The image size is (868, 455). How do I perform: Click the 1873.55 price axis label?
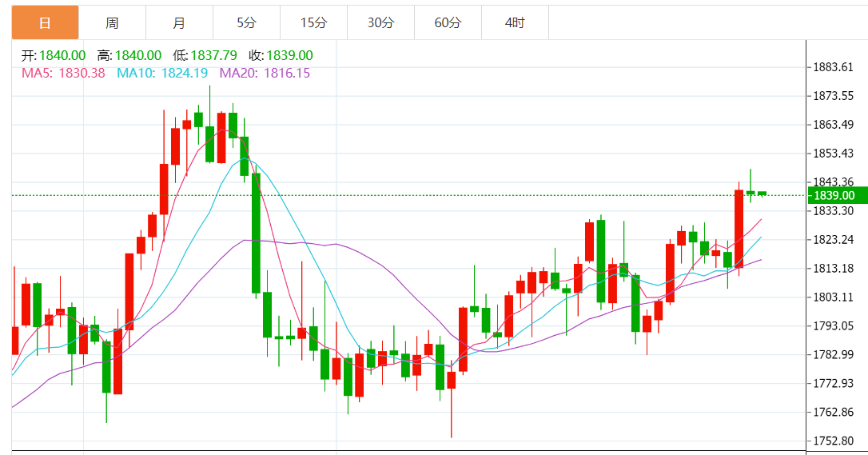click(833, 96)
